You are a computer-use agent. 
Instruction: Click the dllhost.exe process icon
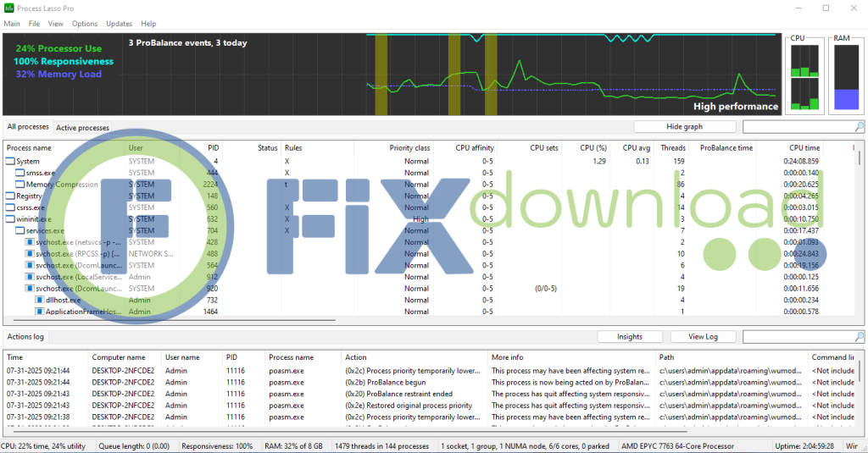[39, 300]
